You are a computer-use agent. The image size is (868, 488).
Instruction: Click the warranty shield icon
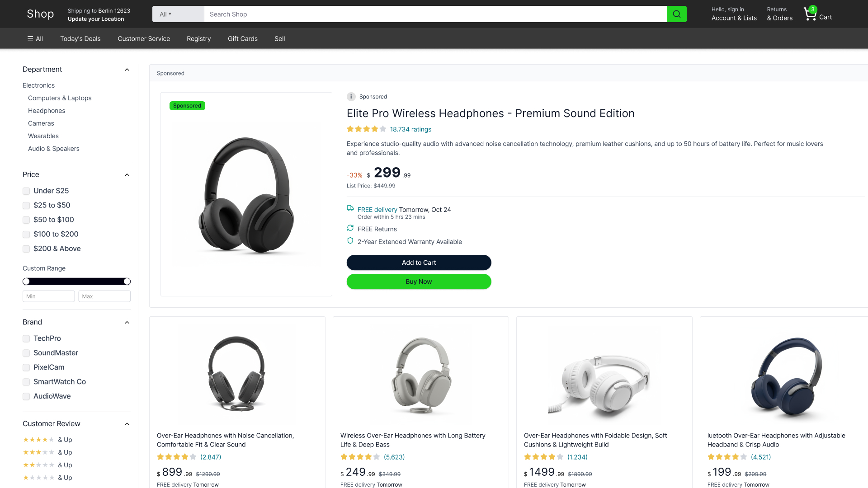pyautogui.click(x=350, y=241)
